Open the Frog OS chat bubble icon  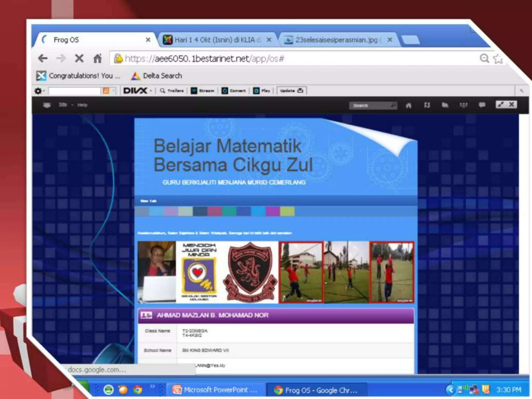point(482,105)
